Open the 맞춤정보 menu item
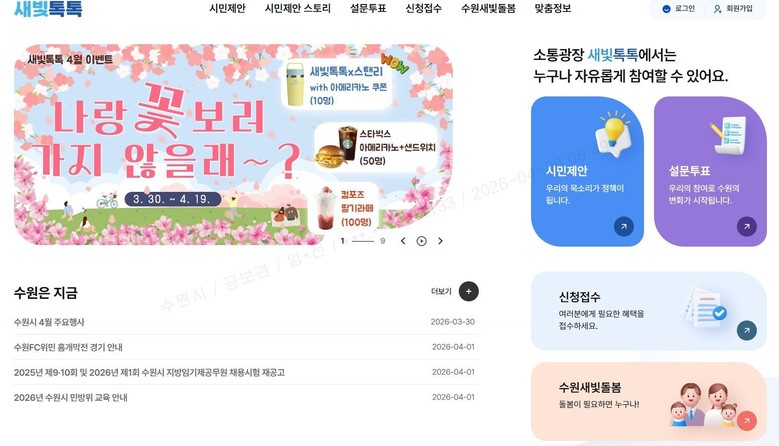This screenshot has width=779, height=446. coord(552,8)
